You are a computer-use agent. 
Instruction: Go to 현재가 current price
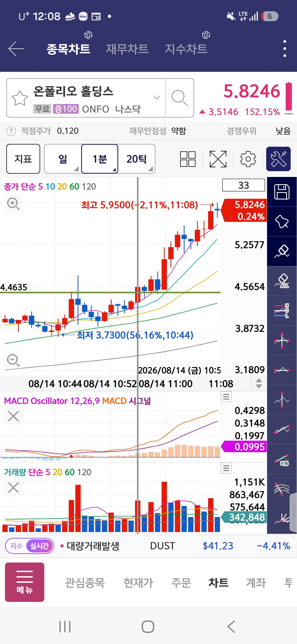[138, 583]
